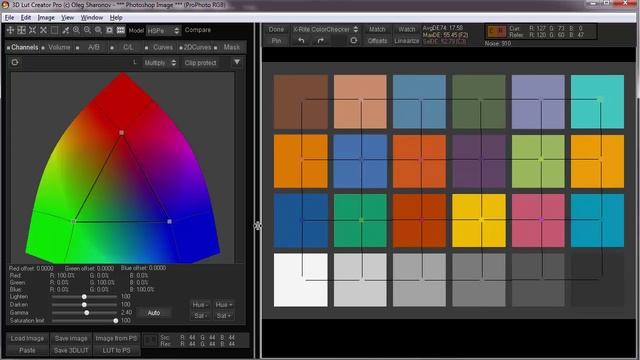
Task: Toggle the Linearize button
Action: point(407,40)
